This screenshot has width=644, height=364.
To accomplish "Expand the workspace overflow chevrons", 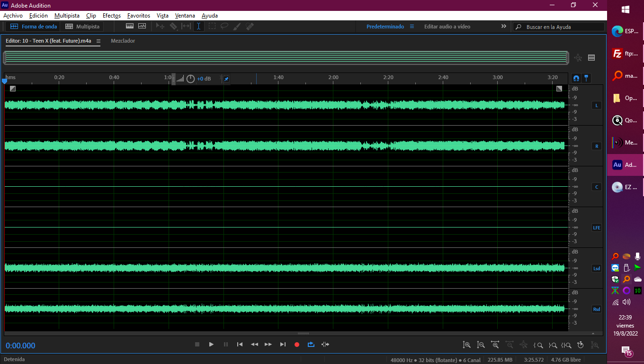I will (504, 27).
